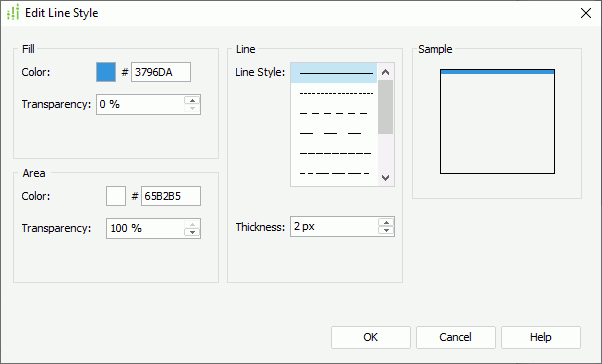602x364 pixels.
Task: Select the dense long dash line style
Action: 334,153
